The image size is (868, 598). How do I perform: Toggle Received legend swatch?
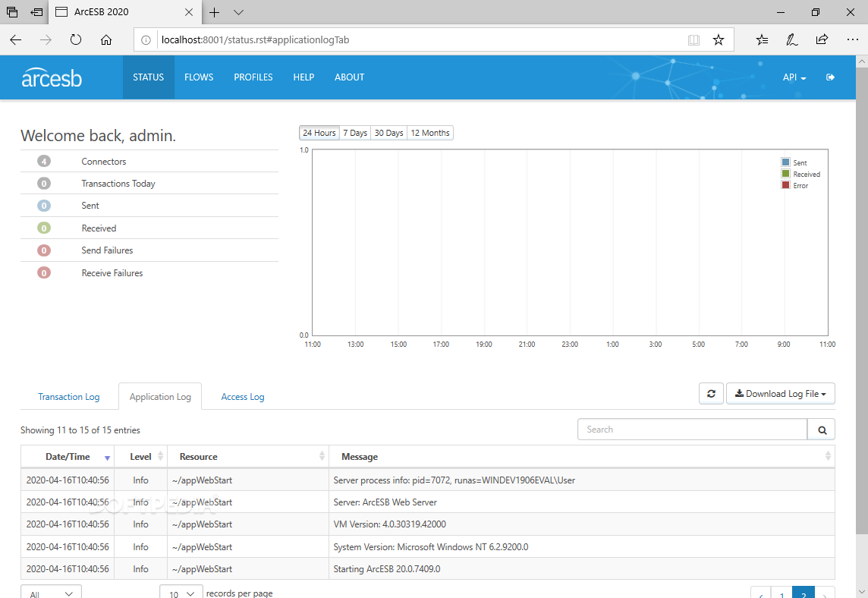[785, 174]
